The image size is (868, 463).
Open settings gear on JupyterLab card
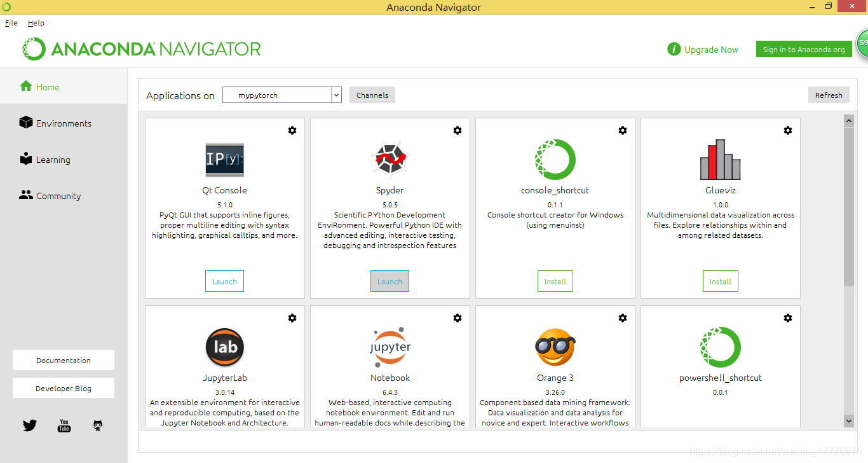pyautogui.click(x=292, y=318)
